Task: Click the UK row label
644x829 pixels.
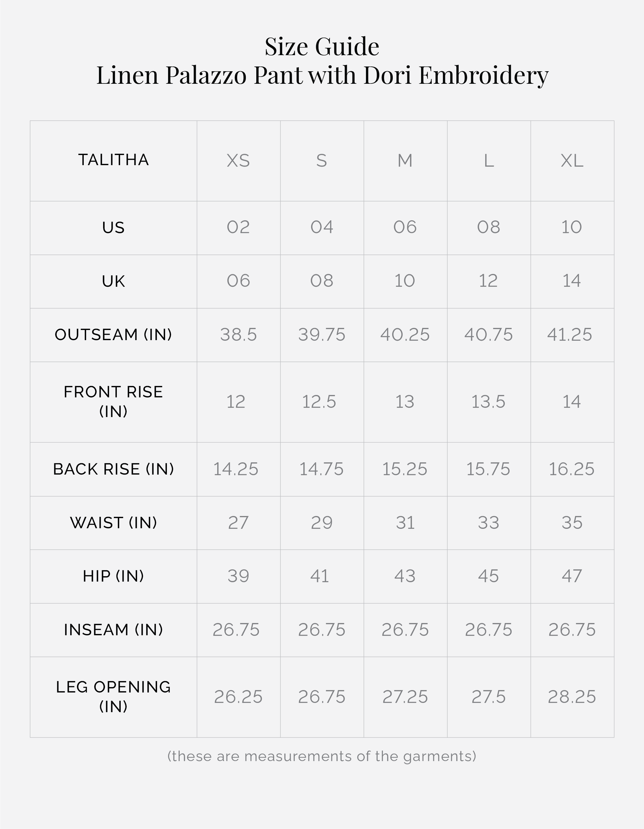Action: [x=114, y=281]
